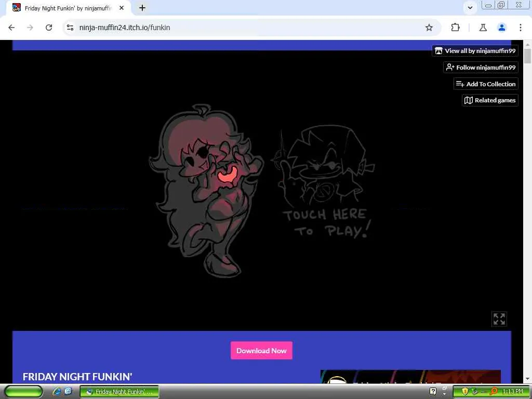Select the Friday Night Funkin' browser tab
Screen dimensions: 532x399
pos(68,8)
